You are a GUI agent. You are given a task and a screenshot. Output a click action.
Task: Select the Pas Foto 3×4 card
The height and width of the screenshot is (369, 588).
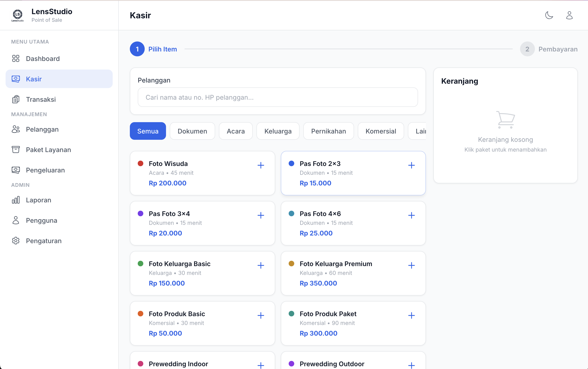click(203, 223)
